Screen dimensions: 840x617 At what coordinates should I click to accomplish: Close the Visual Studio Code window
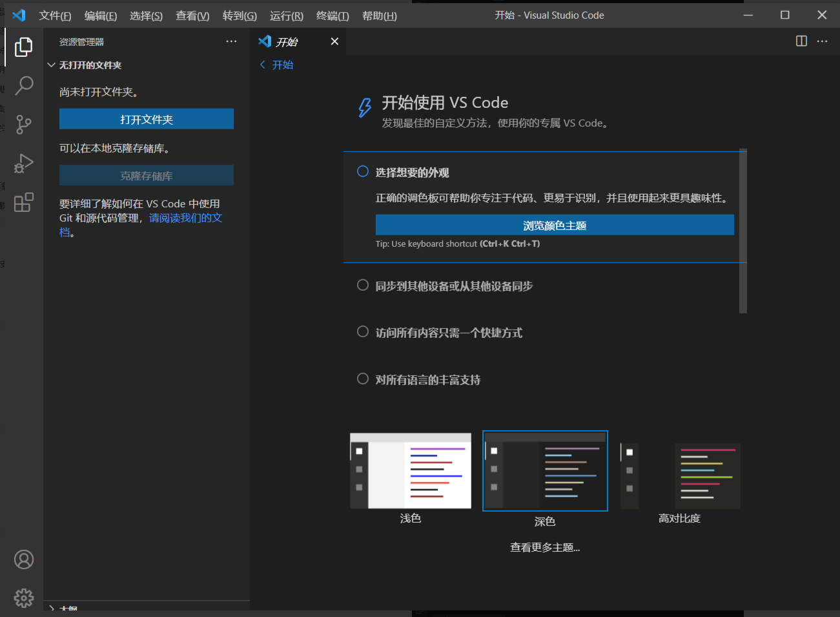click(x=822, y=15)
